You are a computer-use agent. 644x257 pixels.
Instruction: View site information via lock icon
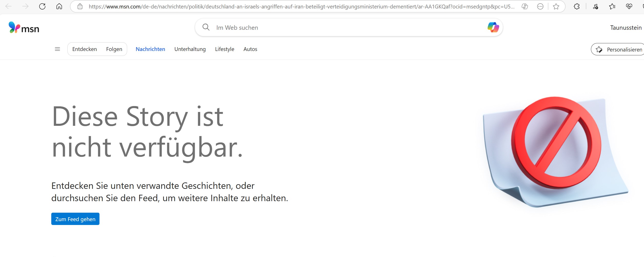pyautogui.click(x=80, y=6)
